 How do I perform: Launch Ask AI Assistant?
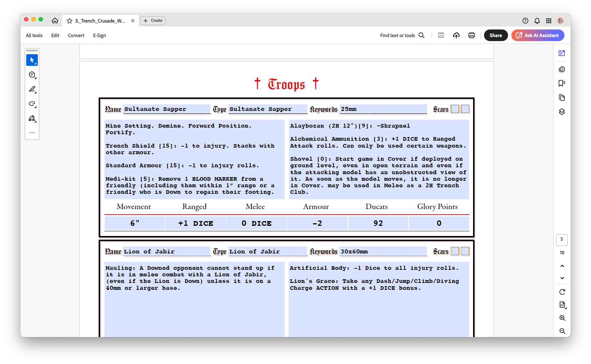coord(538,35)
